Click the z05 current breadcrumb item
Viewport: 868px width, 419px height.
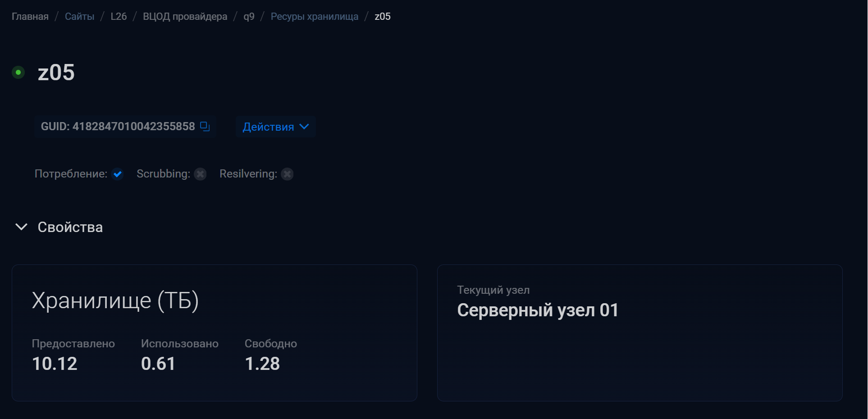(x=383, y=17)
